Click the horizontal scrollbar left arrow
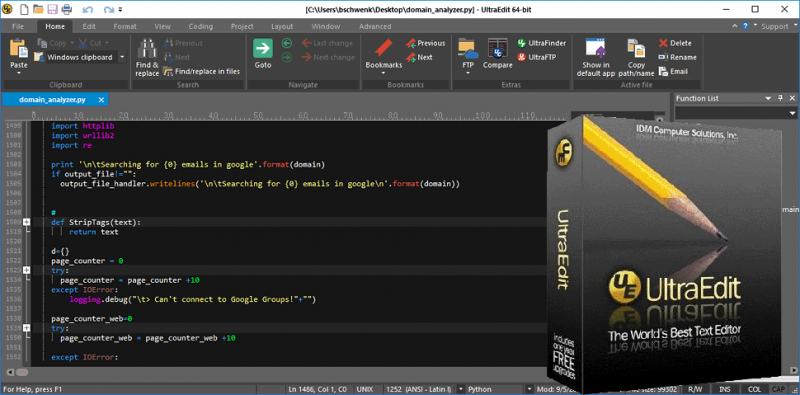The image size is (800, 395). coord(9,372)
